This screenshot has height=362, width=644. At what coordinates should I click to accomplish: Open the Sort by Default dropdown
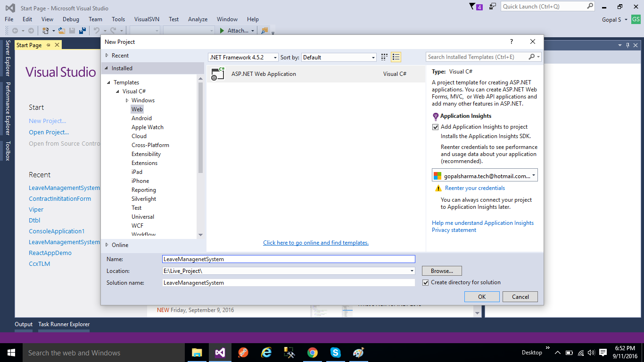[x=339, y=57]
